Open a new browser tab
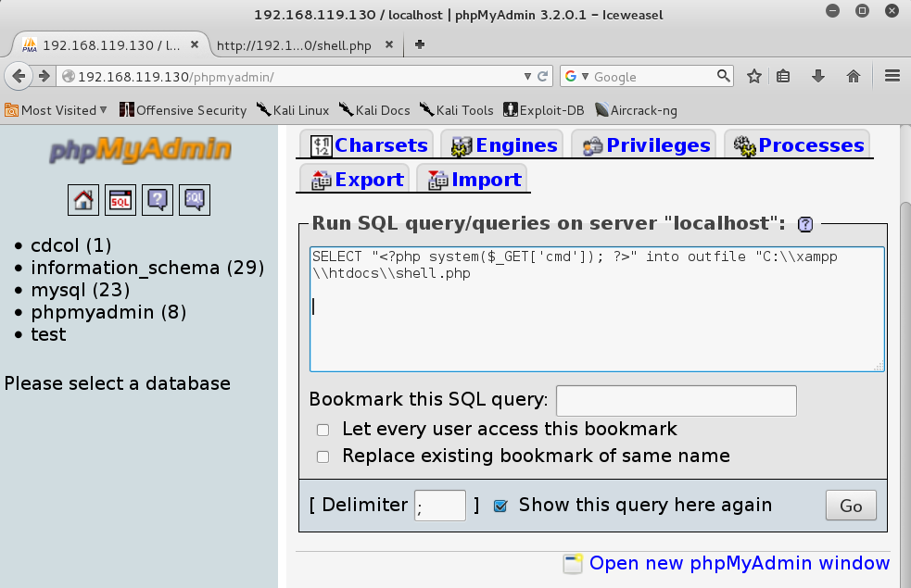The width and height of the screenshot is (911, 588). [420, 44]
